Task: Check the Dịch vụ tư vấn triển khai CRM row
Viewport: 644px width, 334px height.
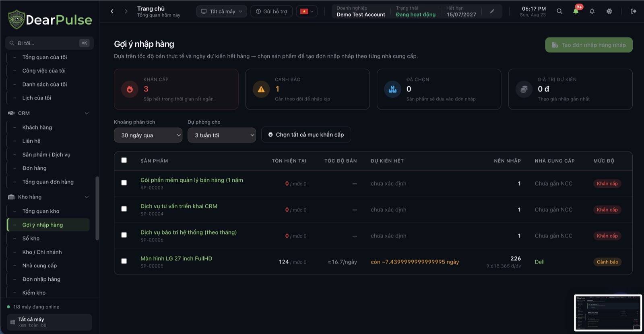Action: coord(124,209)
